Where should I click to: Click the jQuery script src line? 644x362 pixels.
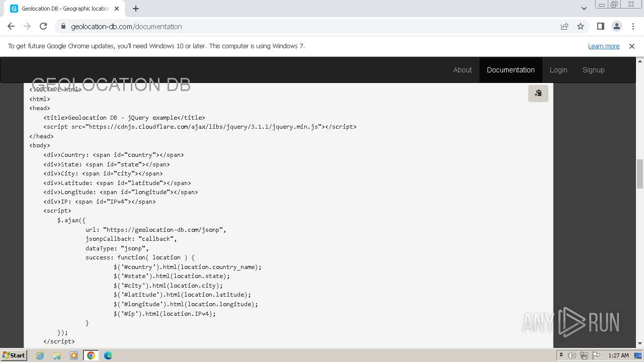point(200,127)
